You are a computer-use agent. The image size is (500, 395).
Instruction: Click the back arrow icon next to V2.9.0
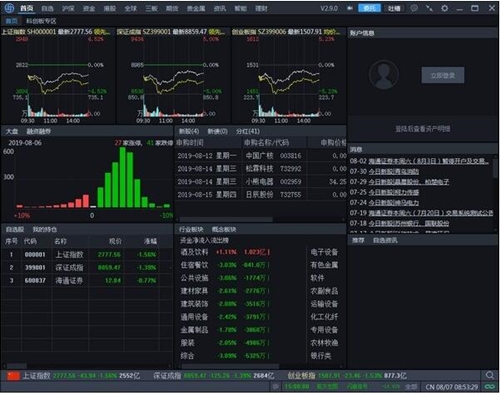[x=350, y=8]
